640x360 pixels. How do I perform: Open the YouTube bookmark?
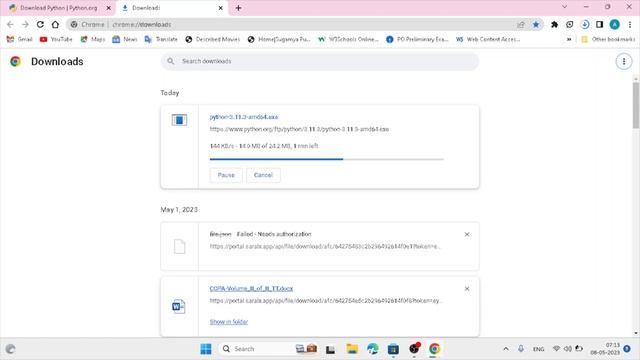tap(56, 39)
